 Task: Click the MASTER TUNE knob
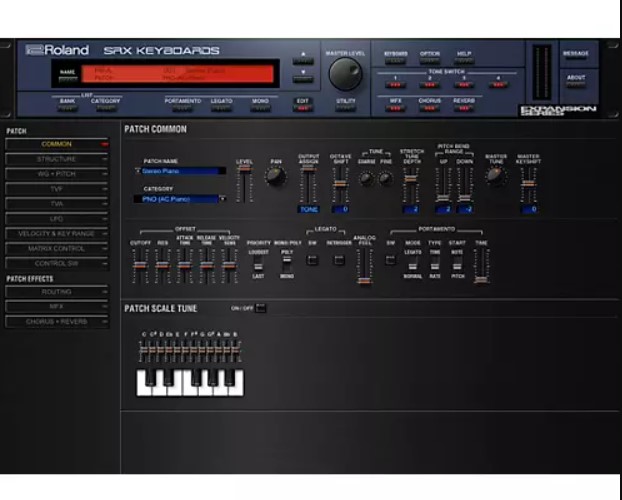[496, 177]
